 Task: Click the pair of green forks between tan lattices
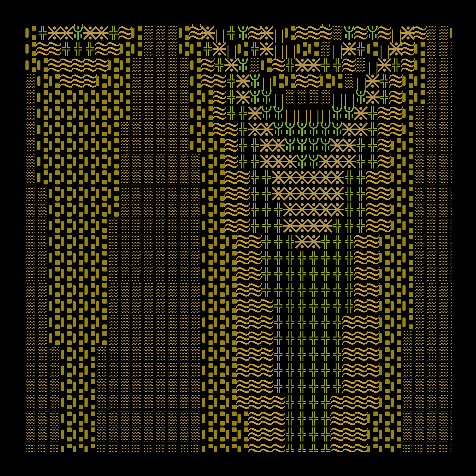coord(308,162)
